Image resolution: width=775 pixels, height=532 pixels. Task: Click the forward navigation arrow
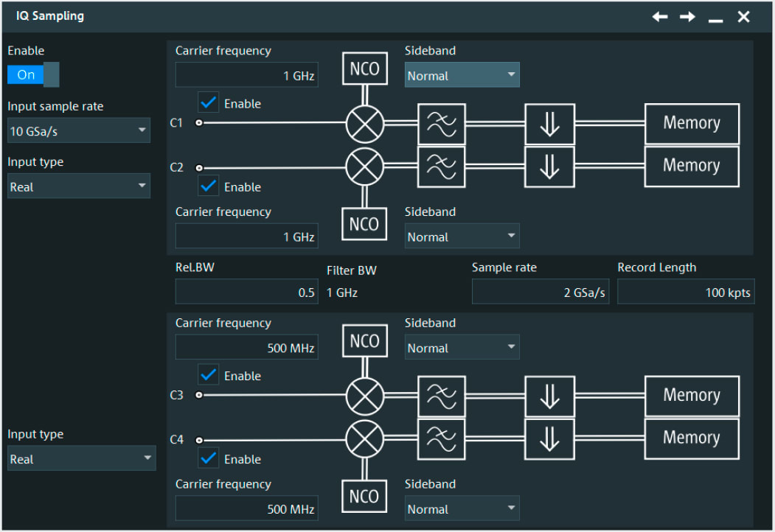pyautogui.click(x=687, y=16)
